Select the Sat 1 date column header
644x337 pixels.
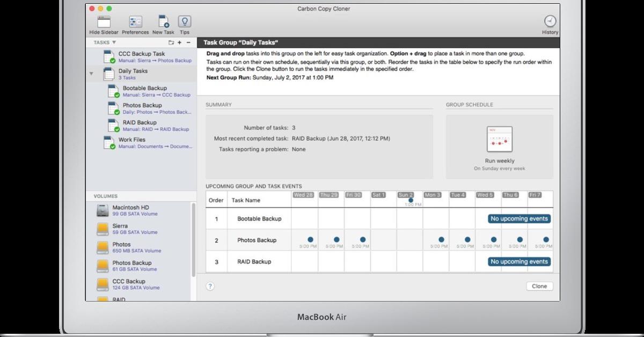[x=379, y=195]
